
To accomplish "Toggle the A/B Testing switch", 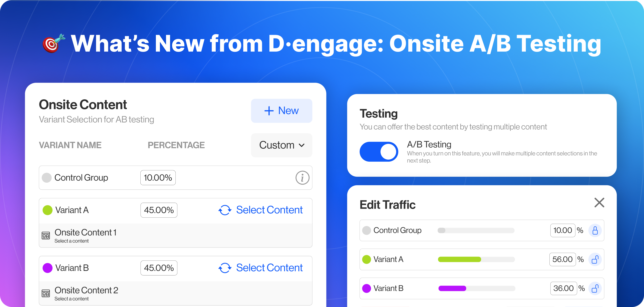I will pos(379,152).
